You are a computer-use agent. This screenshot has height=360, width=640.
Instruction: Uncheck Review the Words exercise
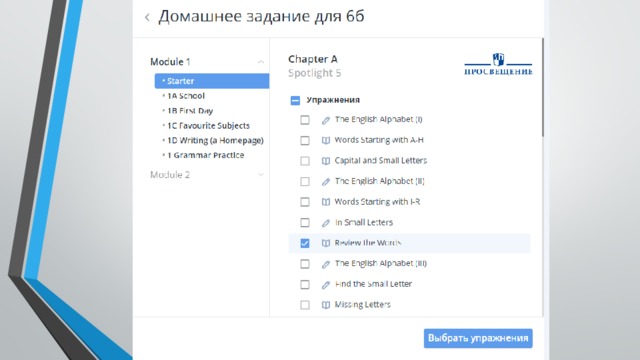(304, 243)
